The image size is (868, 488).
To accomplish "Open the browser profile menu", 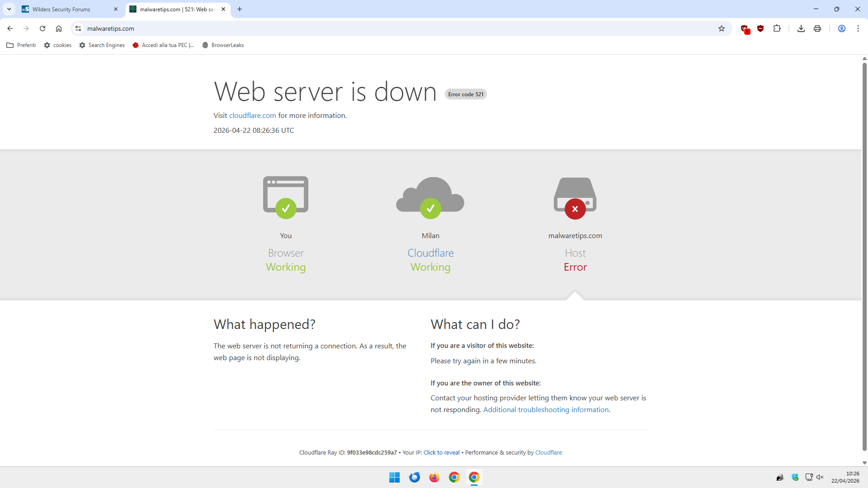I will pyautogui.click(x=842, y=28).
